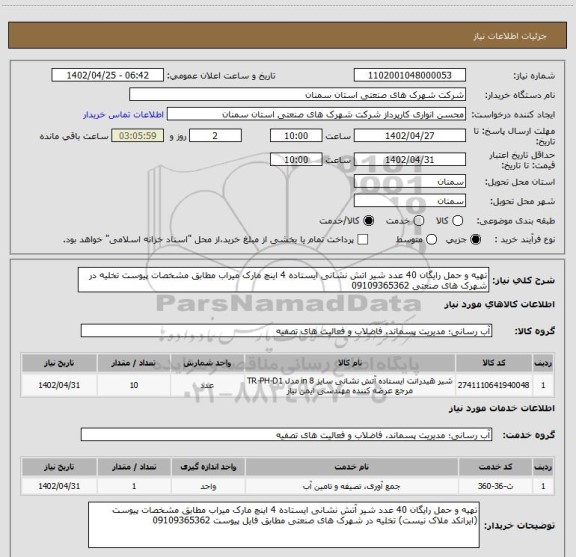Click the goods unit cell عدد
The height and width of the screenshot is (557, 576).
click(x=208, y=385)
